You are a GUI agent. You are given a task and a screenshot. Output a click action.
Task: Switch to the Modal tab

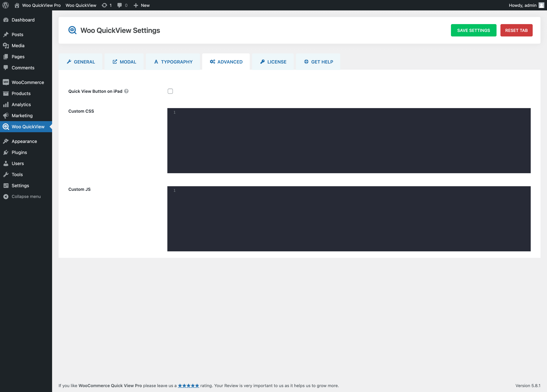coord(124,62)
